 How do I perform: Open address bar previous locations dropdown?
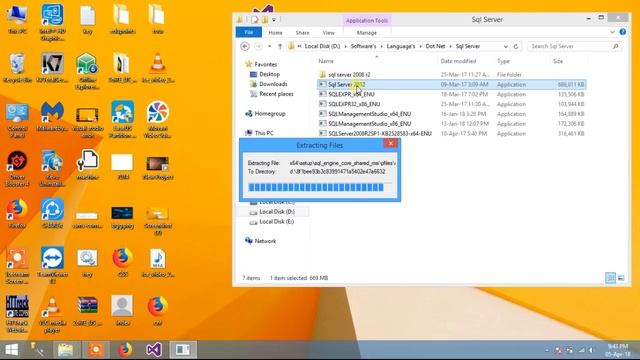pyautogui.click(x=506, y=47)
